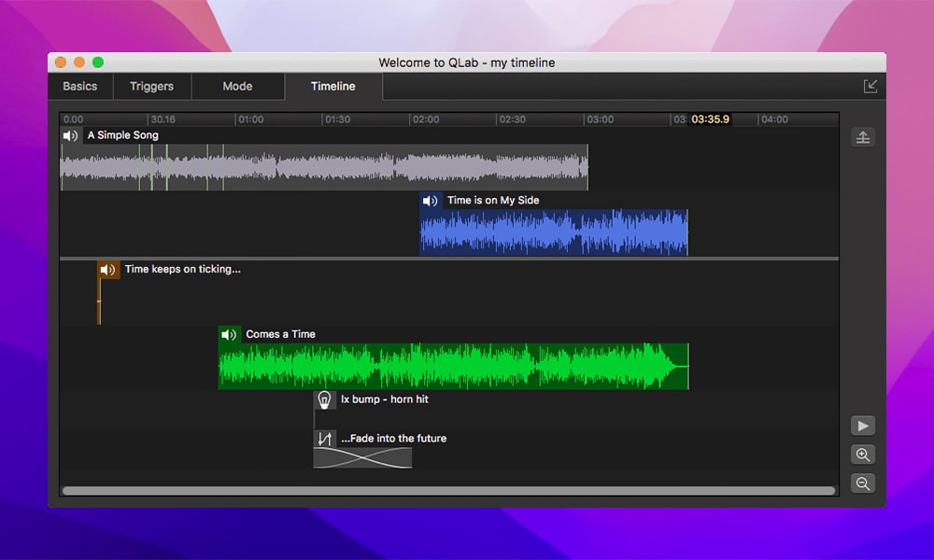Click the speaker icon on 'Time keeps on ticking...'
The image size is (934, 560).
pyautogui.click(x=108, y=269)
